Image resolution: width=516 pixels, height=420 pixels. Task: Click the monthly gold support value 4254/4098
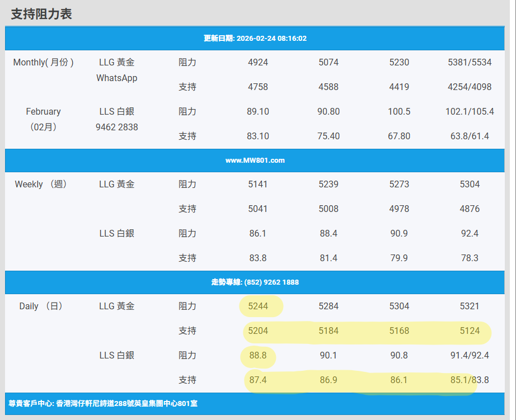470,87
